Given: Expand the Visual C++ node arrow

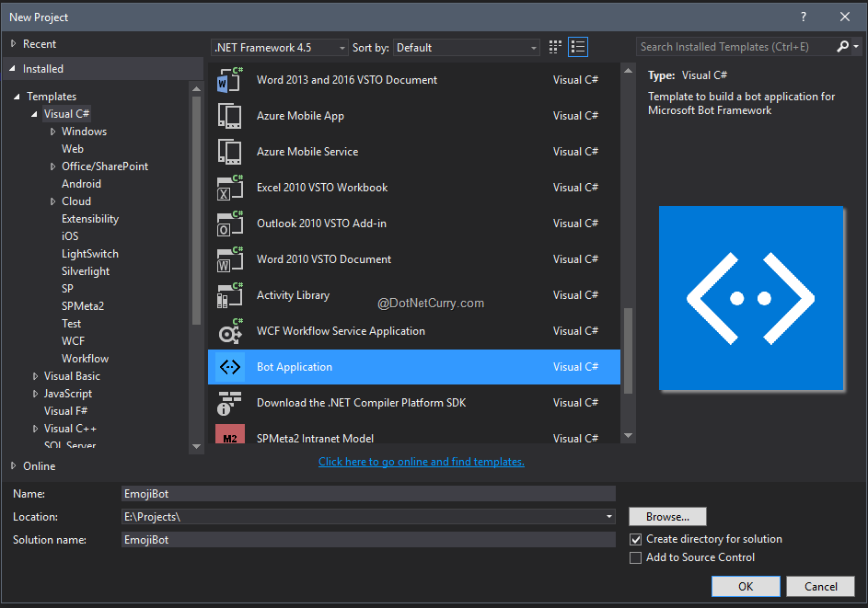Looking at the screenshot, I should pyautogui.click(x=35, y=429).
